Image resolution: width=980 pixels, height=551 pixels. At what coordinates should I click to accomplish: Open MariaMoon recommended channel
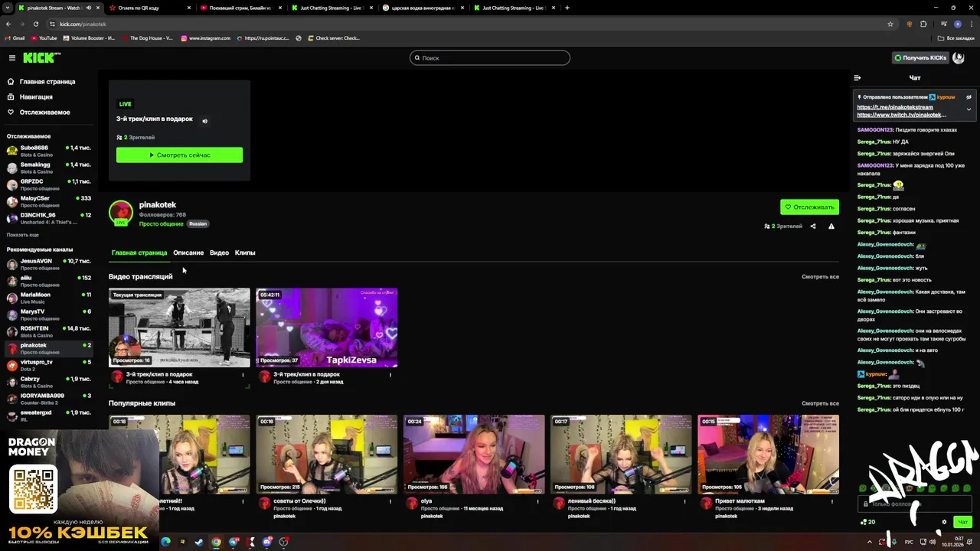[x=49, y=298]
